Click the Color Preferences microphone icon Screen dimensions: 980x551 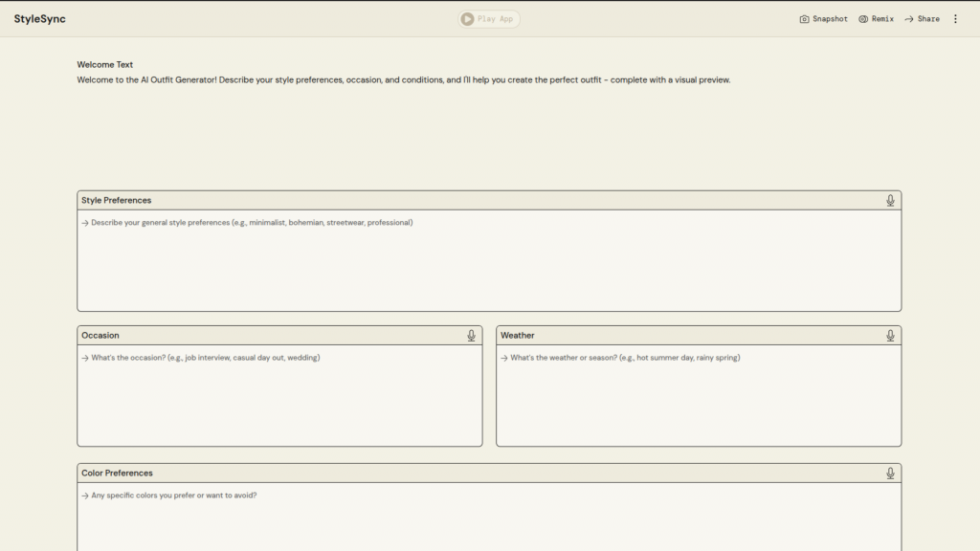tap(890, 474)
